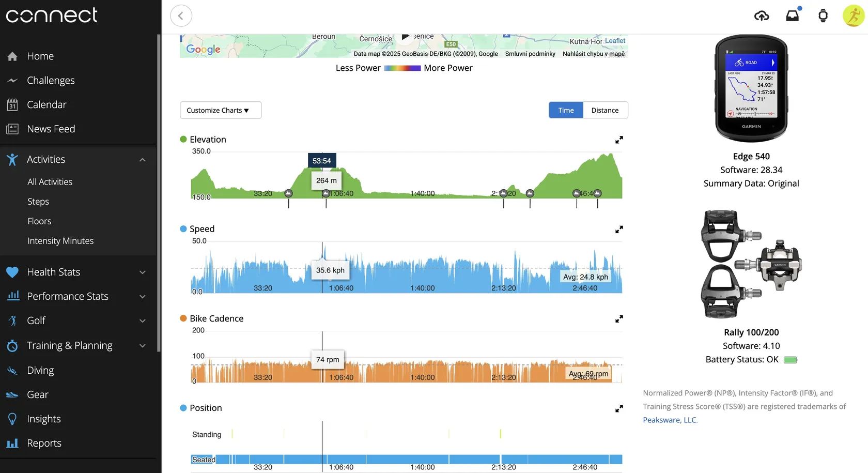This screenshot has height=473, width=868.
Task: Switch charts to Time view
Action: click(566, 110)
